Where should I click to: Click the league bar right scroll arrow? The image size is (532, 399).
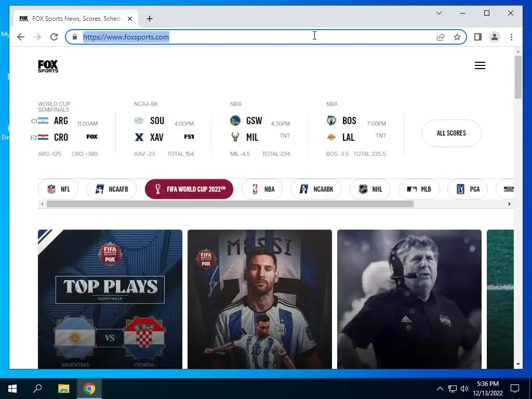tap(509, 204)
